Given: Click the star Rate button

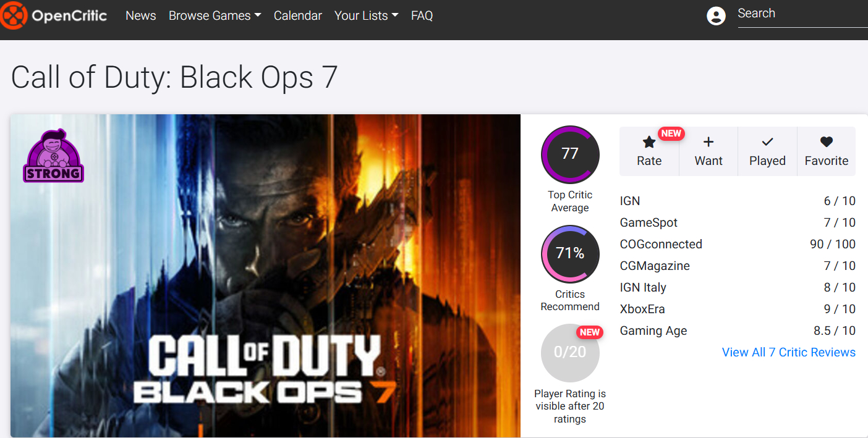Looking at the screenshot, I should 649,151.
